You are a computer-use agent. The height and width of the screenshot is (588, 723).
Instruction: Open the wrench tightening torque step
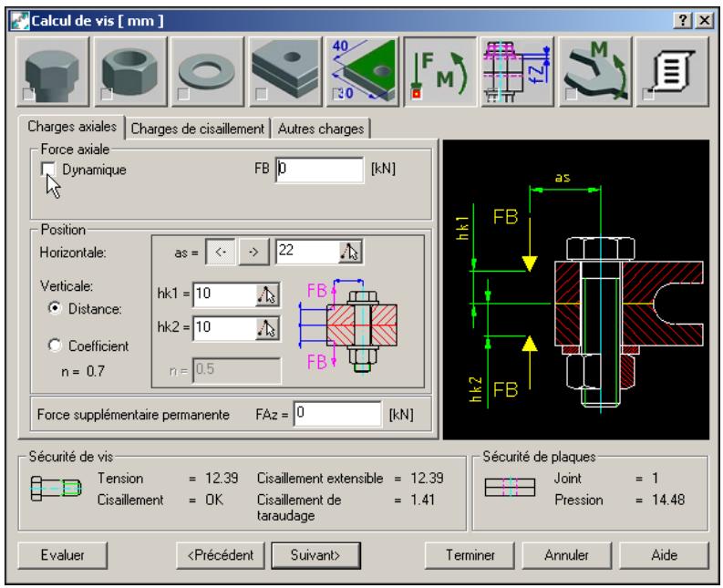click(x=594, y=72)
